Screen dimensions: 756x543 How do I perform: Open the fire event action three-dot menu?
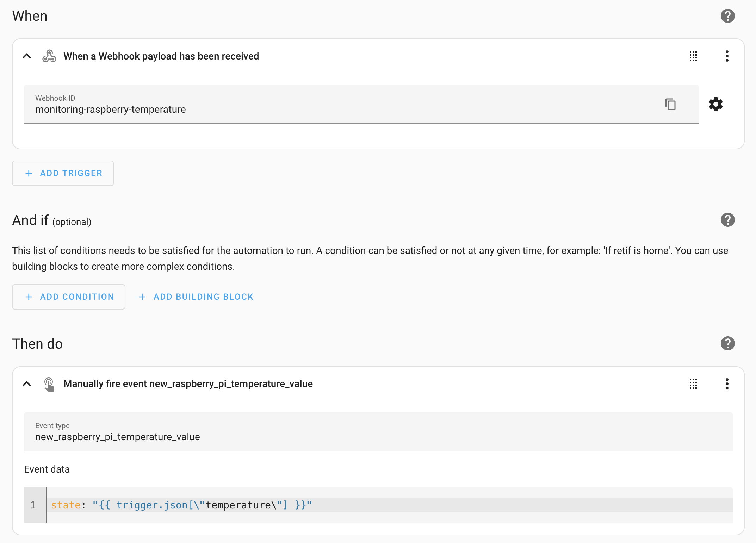coord(727,384)
